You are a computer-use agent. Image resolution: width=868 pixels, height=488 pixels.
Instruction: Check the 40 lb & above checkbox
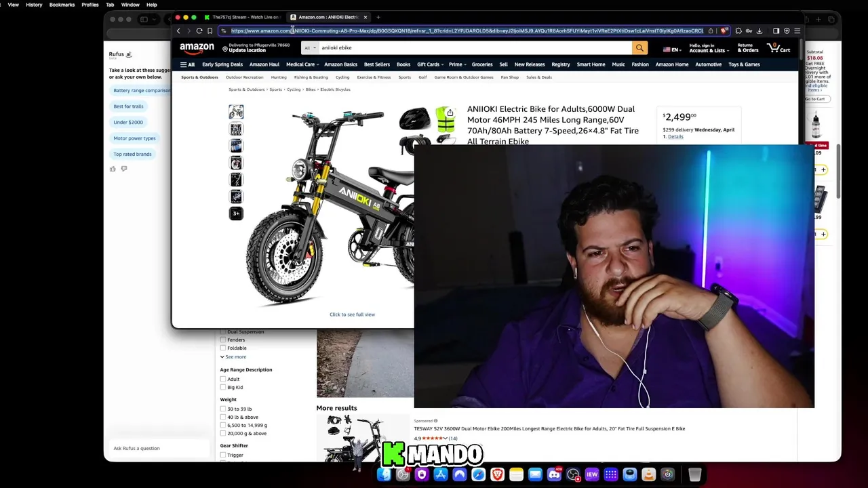(223, 417)
